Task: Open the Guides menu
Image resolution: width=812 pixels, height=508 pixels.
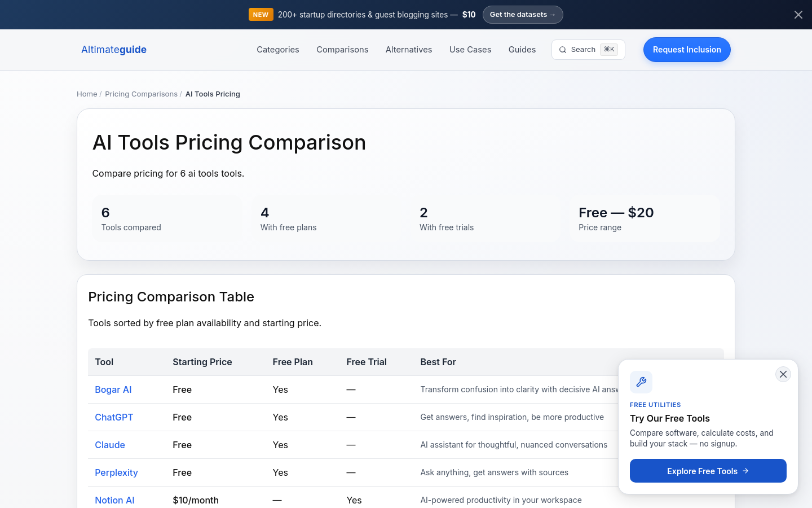Action: pos(522,50)
